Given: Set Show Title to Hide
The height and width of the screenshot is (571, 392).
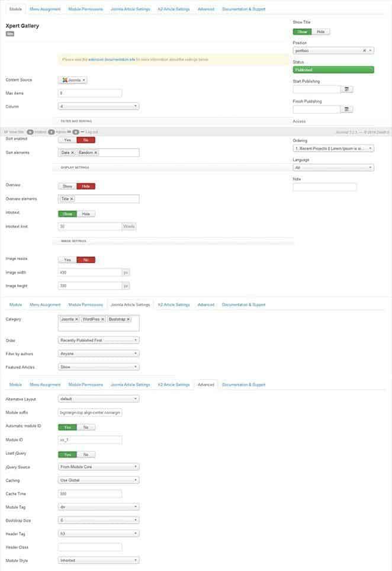Looking at the screenshot, I should 320,32.
